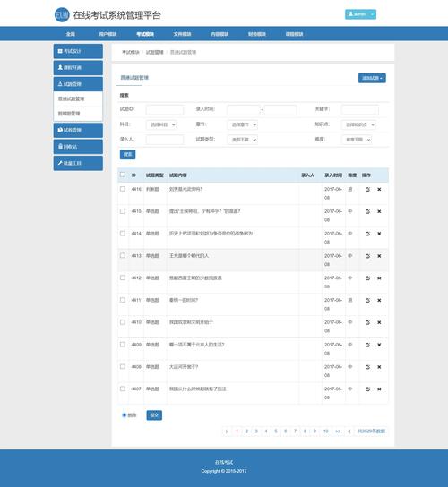Open the 试题类型 question type dropdown

click(x=243, y=140)
